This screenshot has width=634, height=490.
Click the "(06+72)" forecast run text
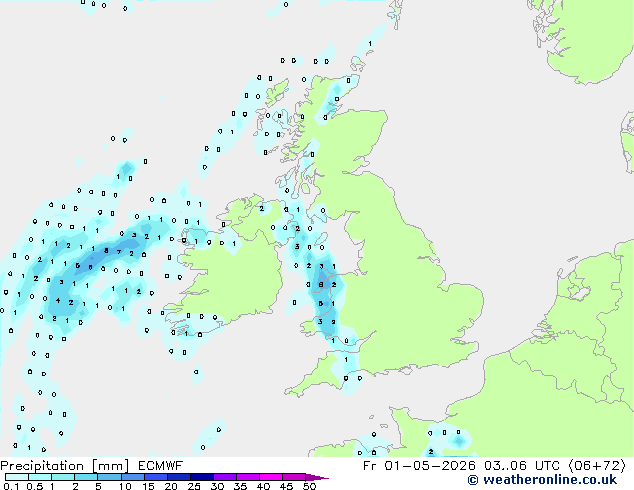(598, 466)
